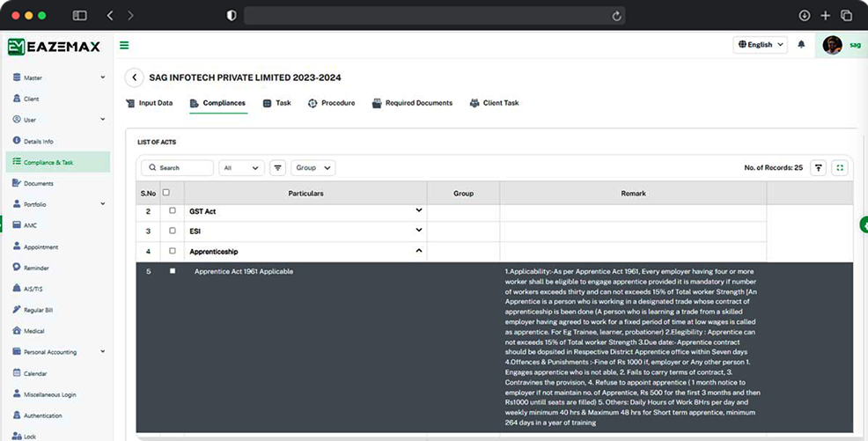
Task: Open Appointment in the sidebar
Action: click(35, 246)
